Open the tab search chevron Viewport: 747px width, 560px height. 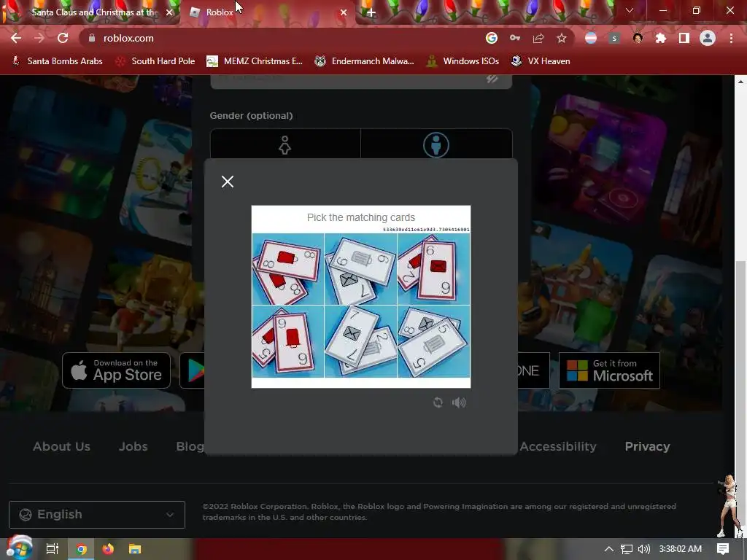(630, 10)
